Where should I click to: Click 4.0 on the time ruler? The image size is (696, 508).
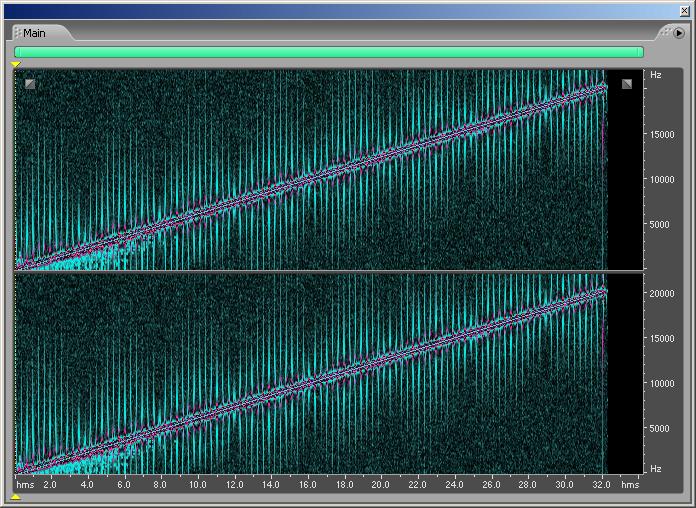click(x=87, y=484)
